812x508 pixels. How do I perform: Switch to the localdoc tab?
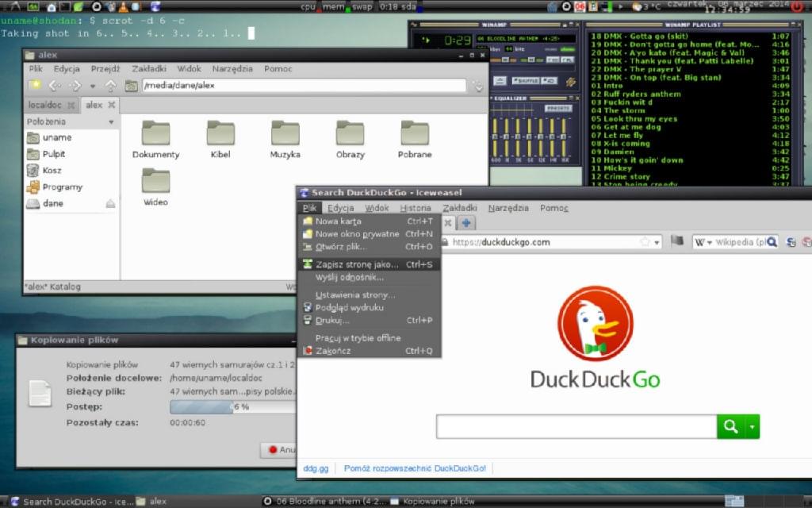(51, 106)
